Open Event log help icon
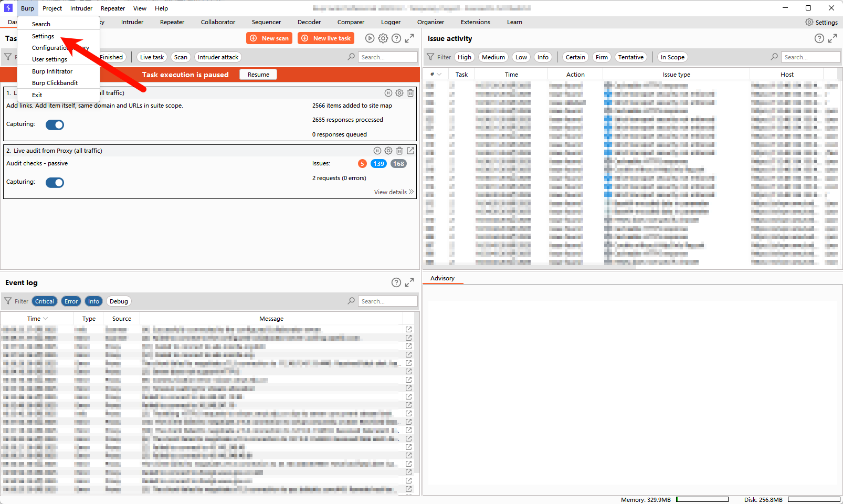Viewport: 843px width, 504px height. [396, 282]
